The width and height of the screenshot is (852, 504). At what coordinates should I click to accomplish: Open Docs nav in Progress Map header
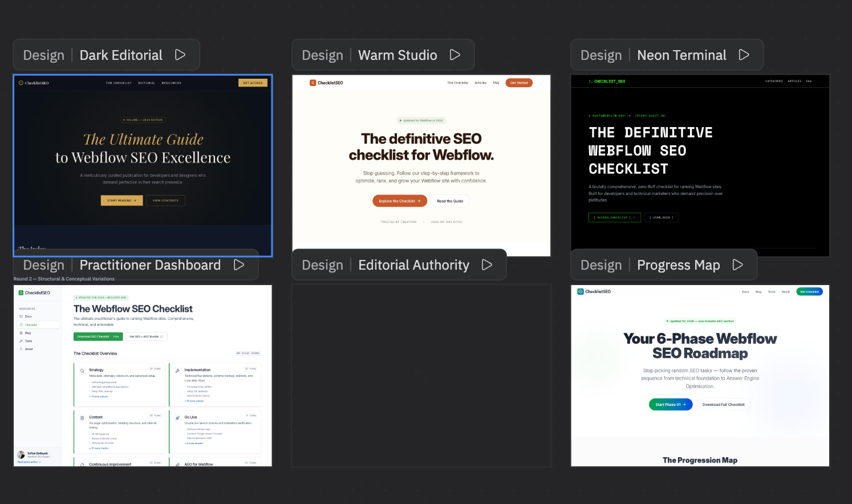(x=745, y=291)
